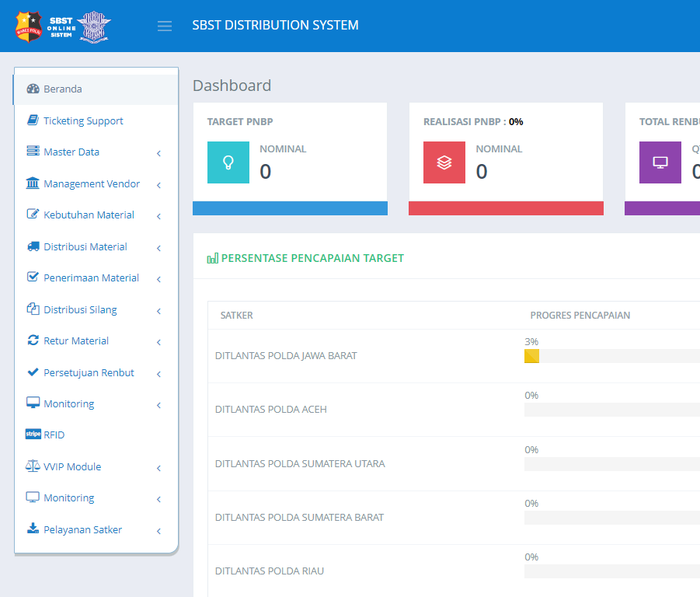Select the VVIP Module menu label
This screenshot has width=700, height=597.
[x=72, y=466]
